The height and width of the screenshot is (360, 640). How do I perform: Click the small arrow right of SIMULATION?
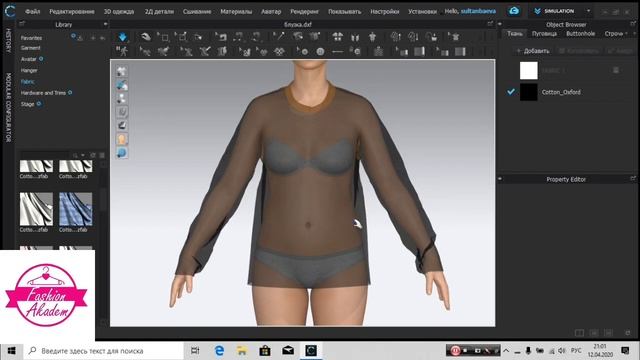[x=588, y=11]
